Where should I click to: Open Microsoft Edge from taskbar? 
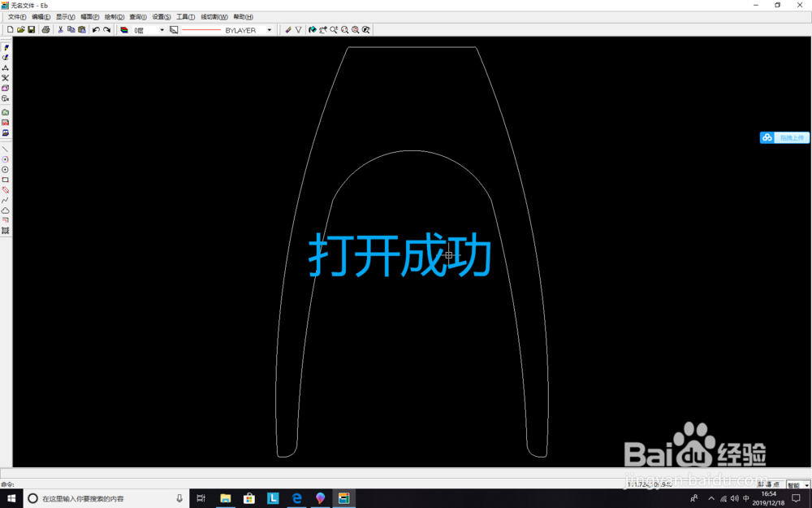pos(296,498)
